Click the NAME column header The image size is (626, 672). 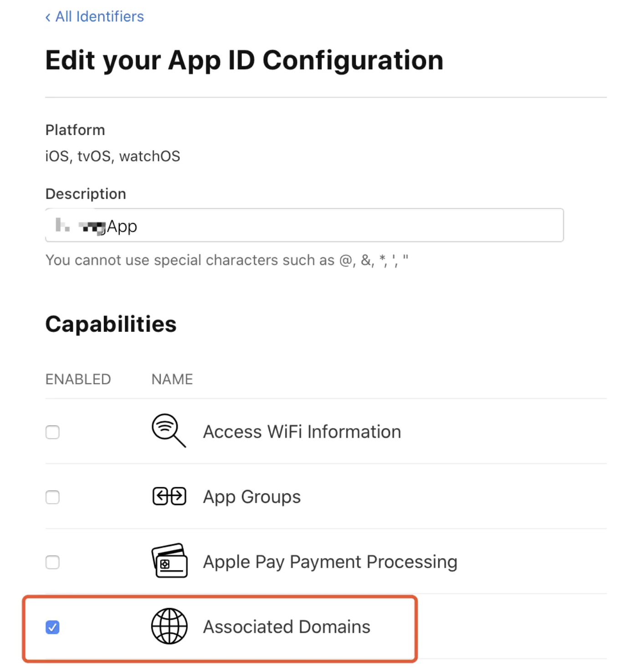(x=172, y=378)
